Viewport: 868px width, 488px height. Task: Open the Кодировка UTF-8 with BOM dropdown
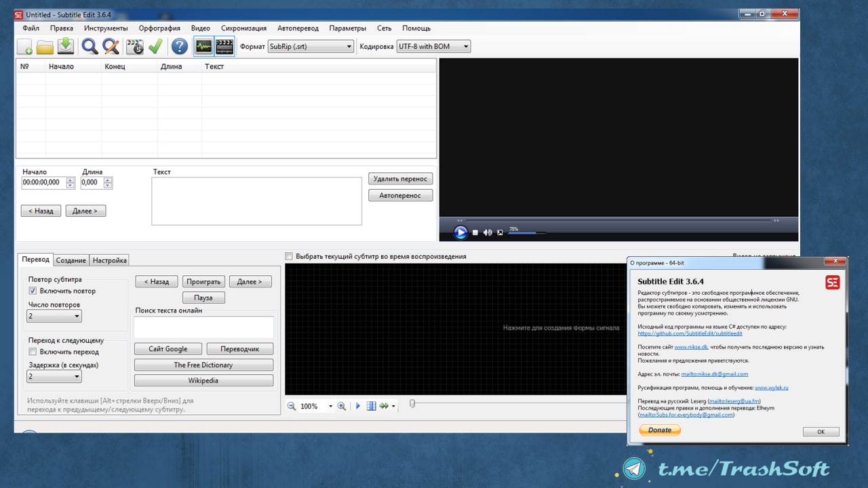pos(433,47)
